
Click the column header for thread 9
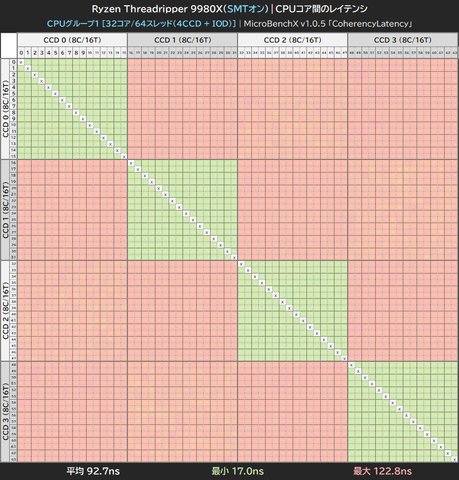[x=83, y=53]
